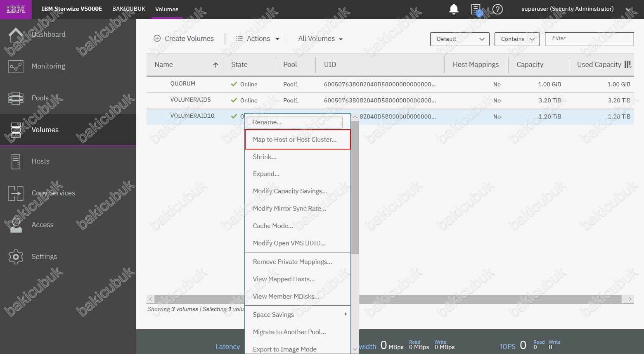Expand the superuser account menu
This screenshot has width=644, height=354.
click(x=628, y=9)
